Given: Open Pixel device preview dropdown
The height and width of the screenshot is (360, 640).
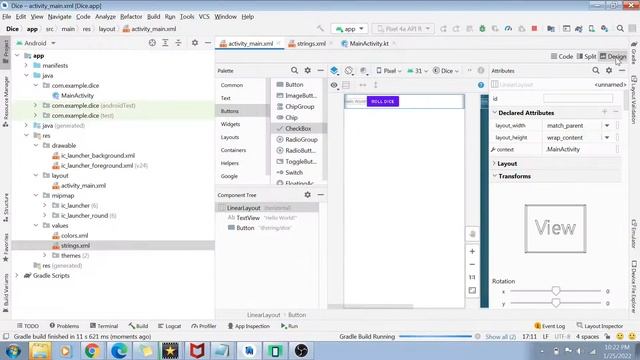Looking at the screenshot, I should [389, 71].
